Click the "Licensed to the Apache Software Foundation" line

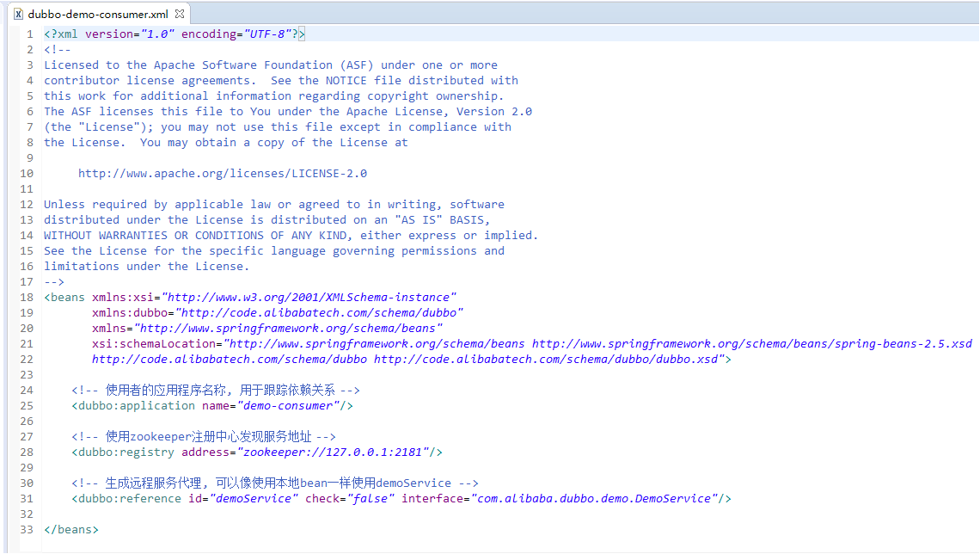click(271, 65)
